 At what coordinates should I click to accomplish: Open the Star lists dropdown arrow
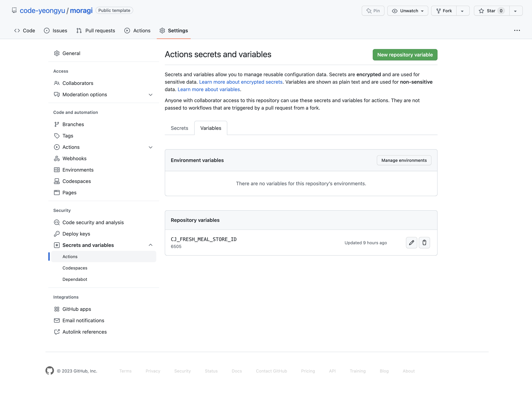point(515,11)
